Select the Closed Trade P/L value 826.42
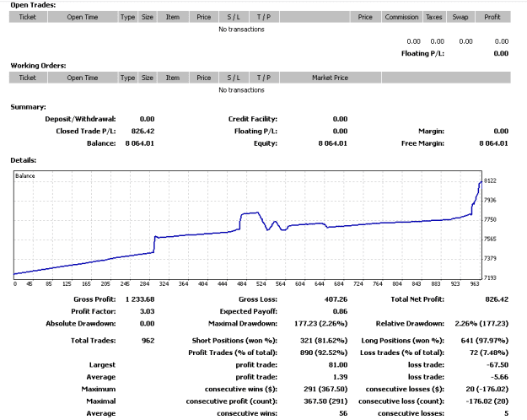 [143, 132]
